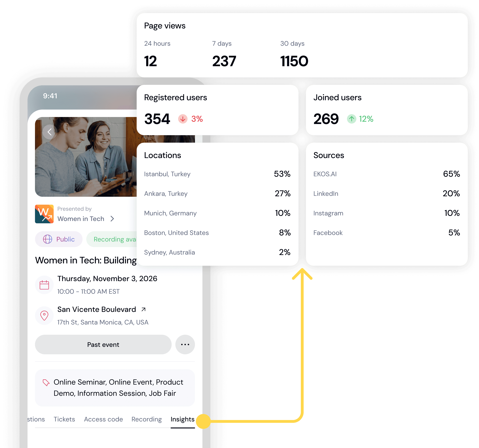Screen dimensions: 479x448
Task: Click the Recording available badge
Action: point(112,239)
